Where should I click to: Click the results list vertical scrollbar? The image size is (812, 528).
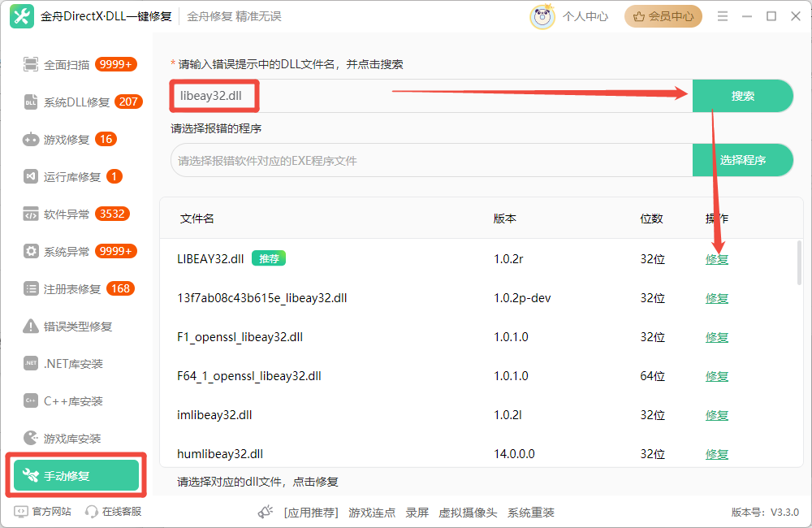coord(799,262)
